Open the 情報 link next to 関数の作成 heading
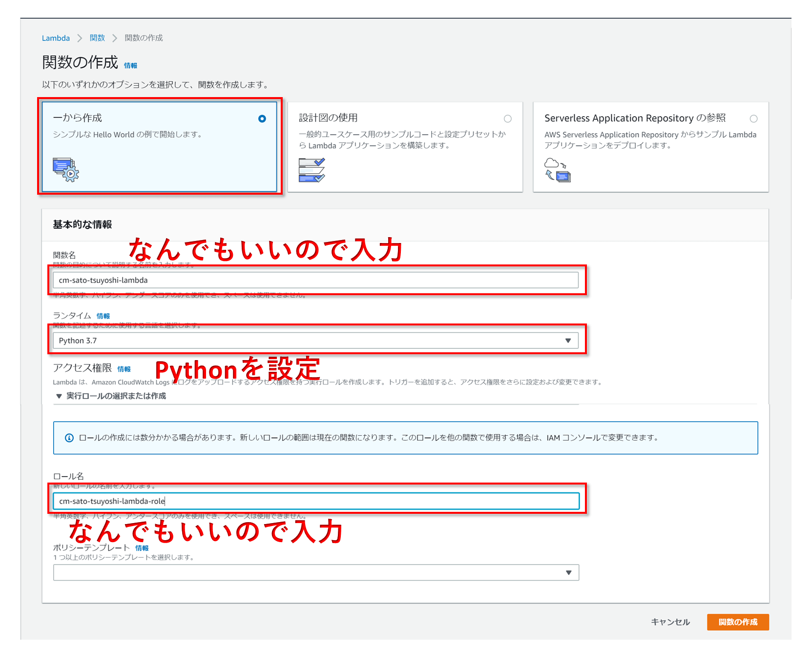 [131, 65]
